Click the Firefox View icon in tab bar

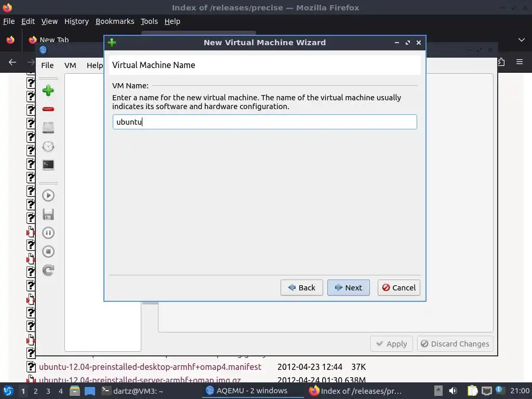click(x=10, y=40)
